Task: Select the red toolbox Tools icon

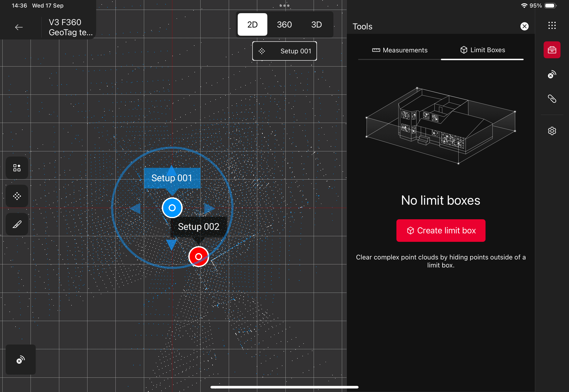Action: pyautogui.click(x=552, y=50)
